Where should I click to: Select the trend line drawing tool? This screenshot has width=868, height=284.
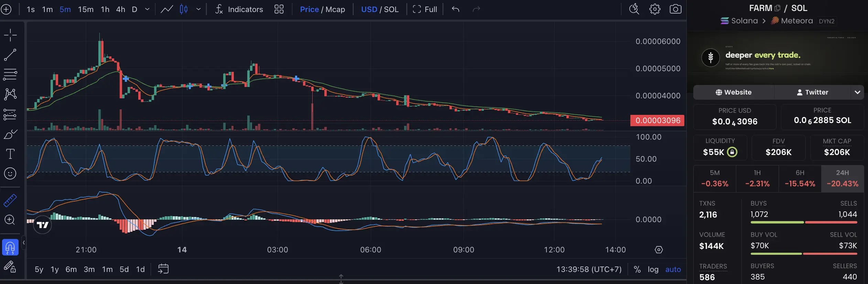point(10,55)
